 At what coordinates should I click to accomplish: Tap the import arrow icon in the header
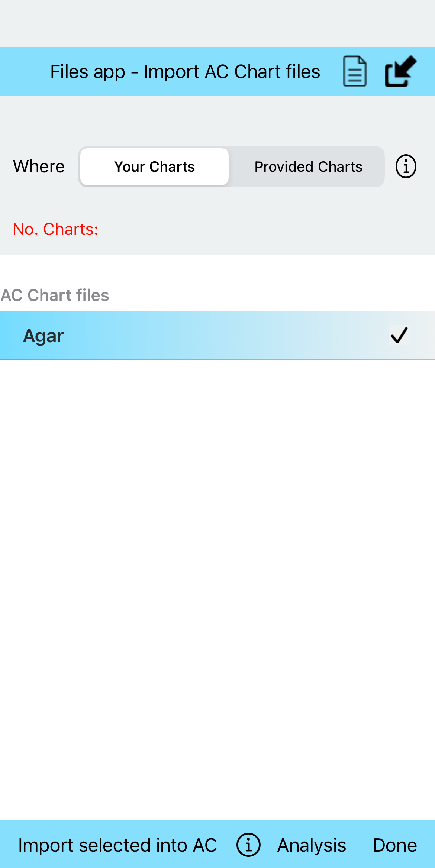click(x=400, y=71)
